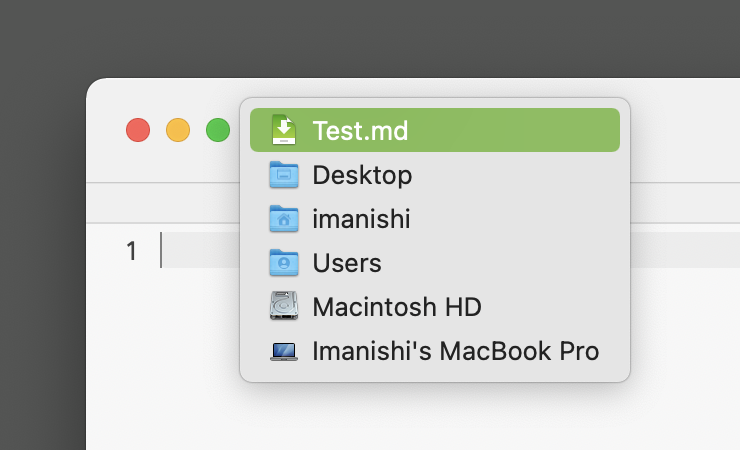Open the Desktop folder entry
This screenshot has width=740, height=450.
click(435, 175)
